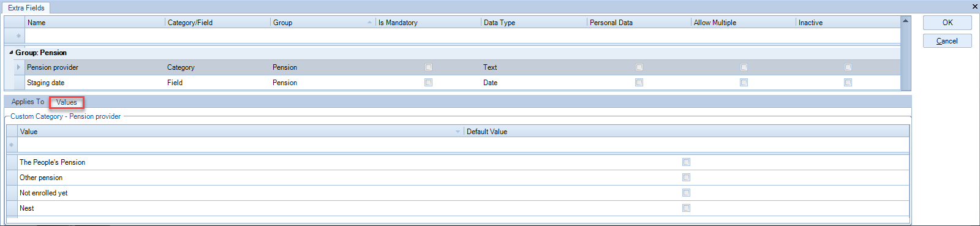The height and width of the screenshot is (226, 980).
Task: Toggle Inactive for Pension provider
Action: (x=848, y=67)
